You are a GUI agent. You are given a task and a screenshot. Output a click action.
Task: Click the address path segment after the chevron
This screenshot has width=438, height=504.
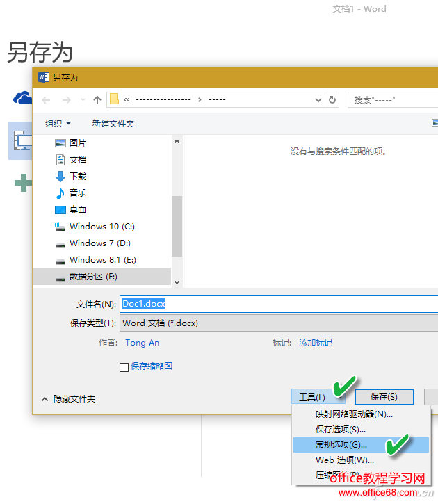coord(217,100)
